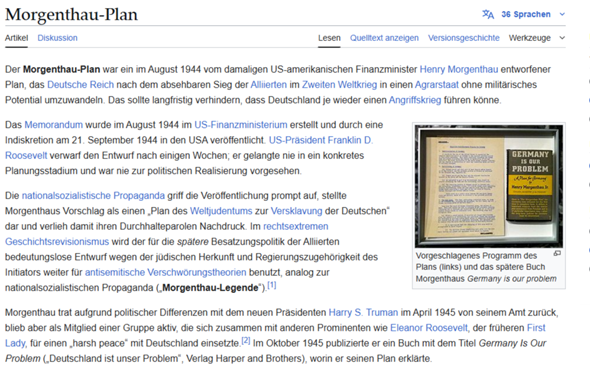Open the US-Finanzministerium link
Screen dimensions: 590x373
pyautogui.click(x=240, y=125)
